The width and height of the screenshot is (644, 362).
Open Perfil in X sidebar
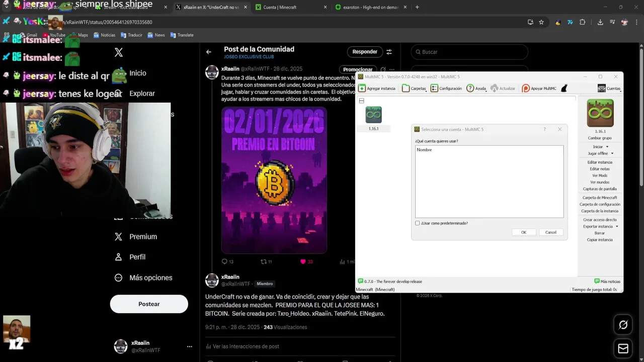tap(130, 257)
